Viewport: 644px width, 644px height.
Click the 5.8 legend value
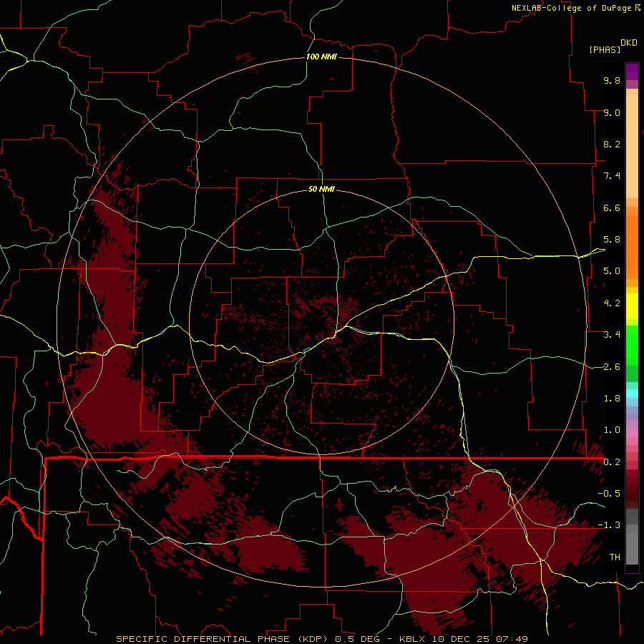click(x=612, y=240)
